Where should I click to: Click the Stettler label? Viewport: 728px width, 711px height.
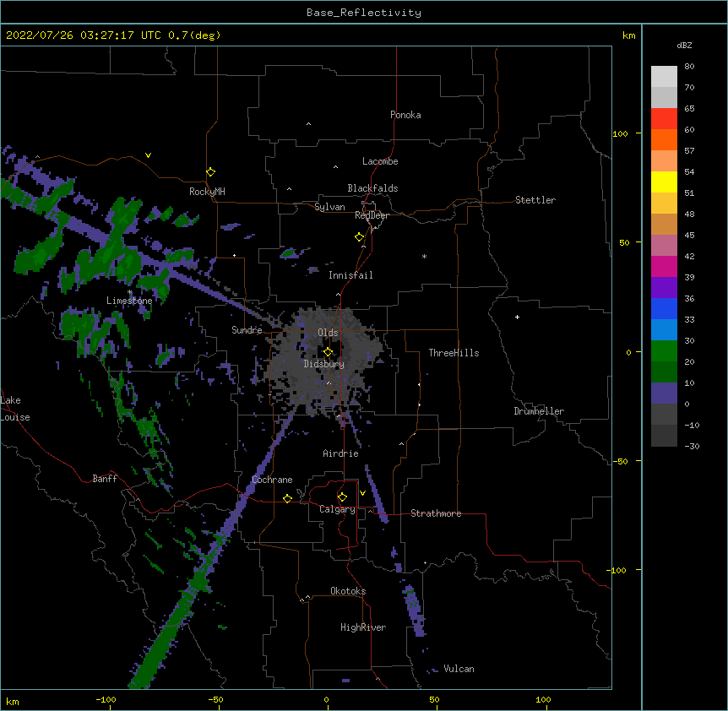pos(535,200)
